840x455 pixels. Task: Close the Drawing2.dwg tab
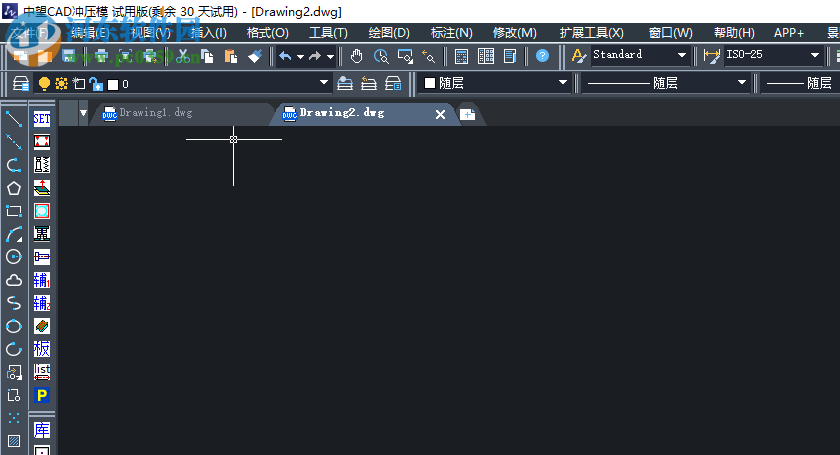tap(440, 114)
